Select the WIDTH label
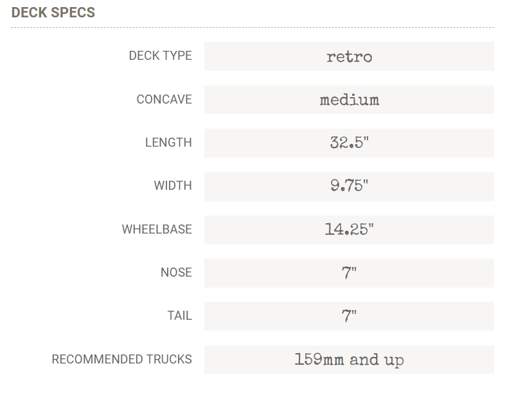Viewport: 532px width, 395px height. click(173, 186)
